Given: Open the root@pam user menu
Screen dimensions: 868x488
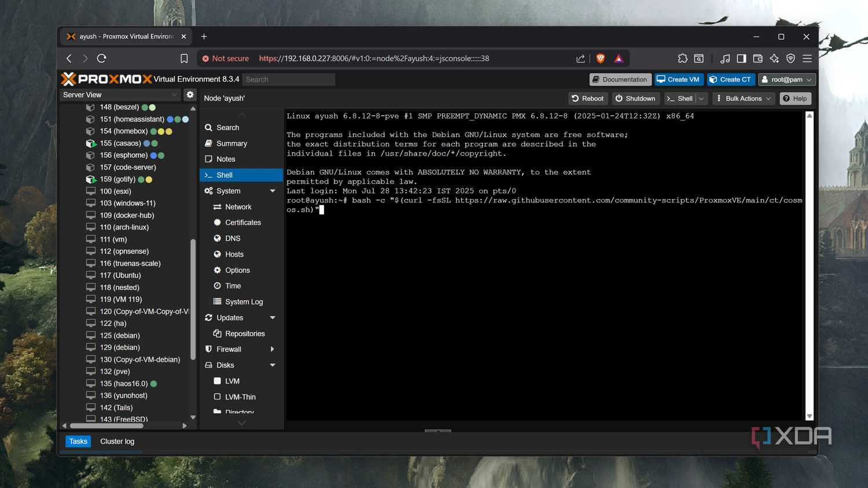Looking at the screenshot, I should 787,79.
